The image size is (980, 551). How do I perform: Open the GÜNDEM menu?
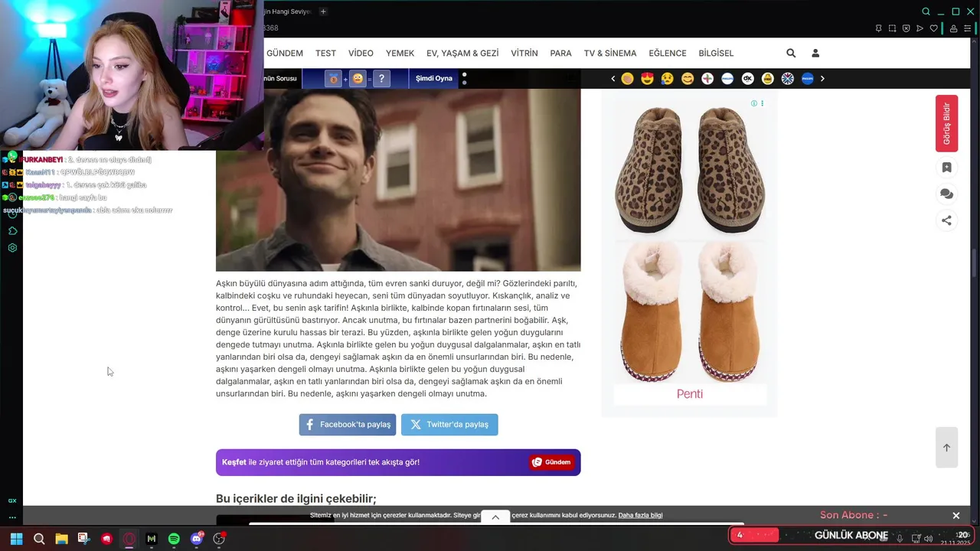285,54
